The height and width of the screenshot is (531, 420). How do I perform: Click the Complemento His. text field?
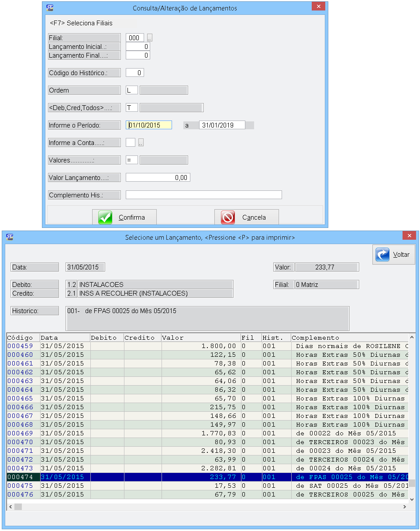click(203, 195)
